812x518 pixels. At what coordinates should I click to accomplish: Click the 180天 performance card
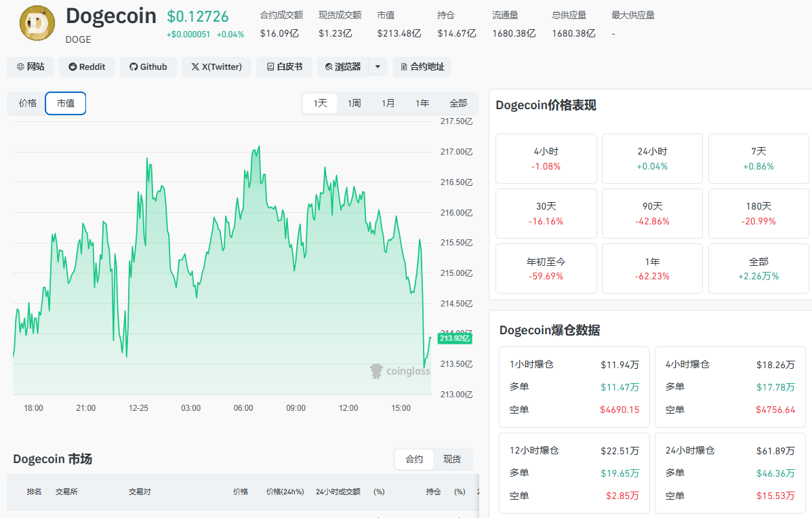click(758, 214)
